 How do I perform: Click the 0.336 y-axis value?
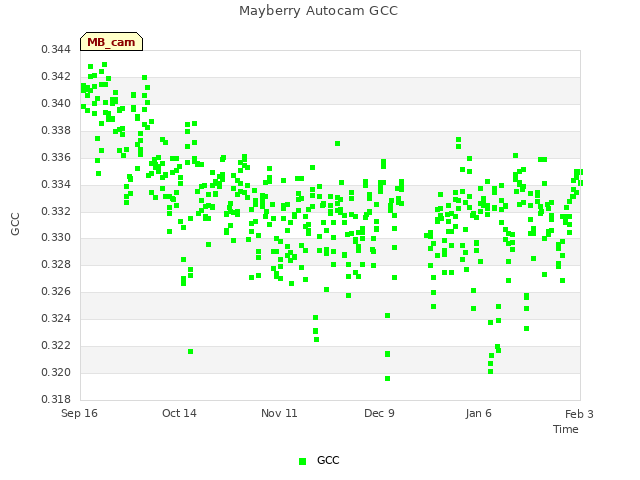pos(56,158)
